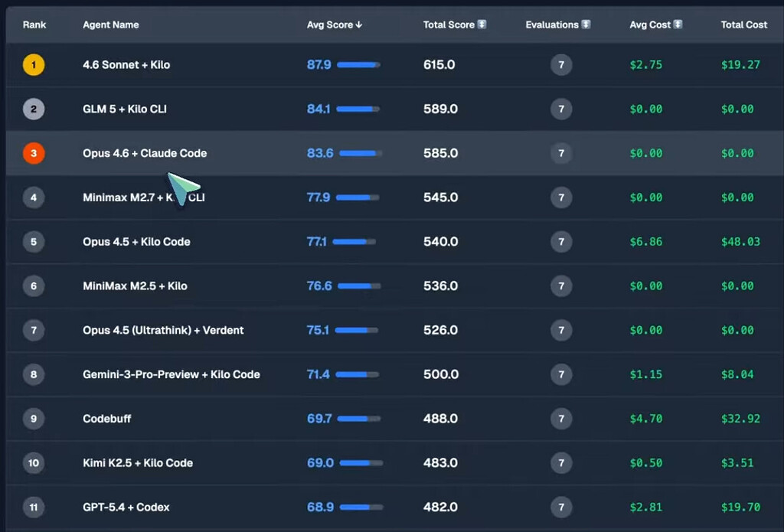This screenshot has width=784, height=532.
Task: Click the 87.9 avg score progress bar
Action: [358, 64]
